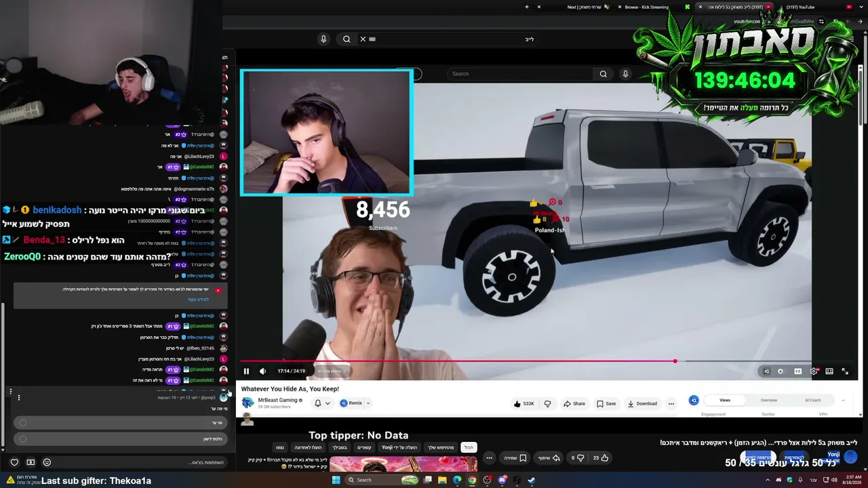Open Super Chat money icon in chat
Screen dimensions: 868x488
point(31,462)
